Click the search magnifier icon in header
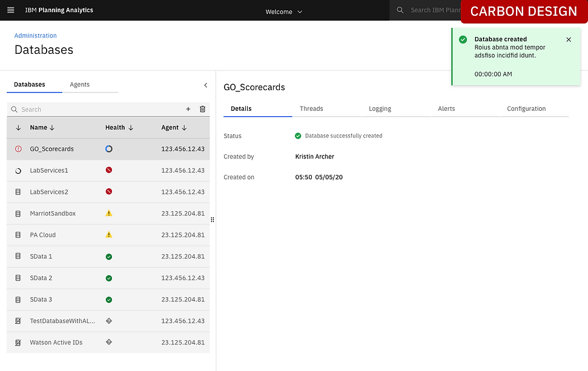 (400, 10)
